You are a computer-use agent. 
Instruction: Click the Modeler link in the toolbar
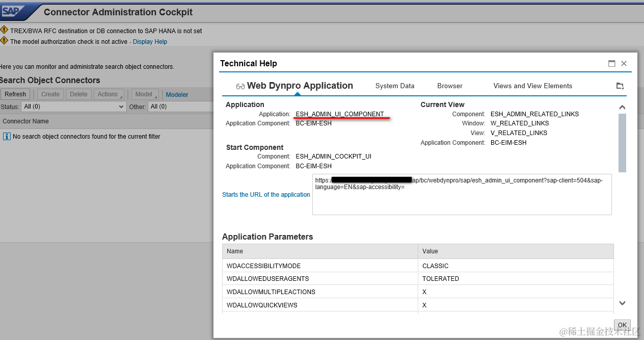[x=177, y=95]
